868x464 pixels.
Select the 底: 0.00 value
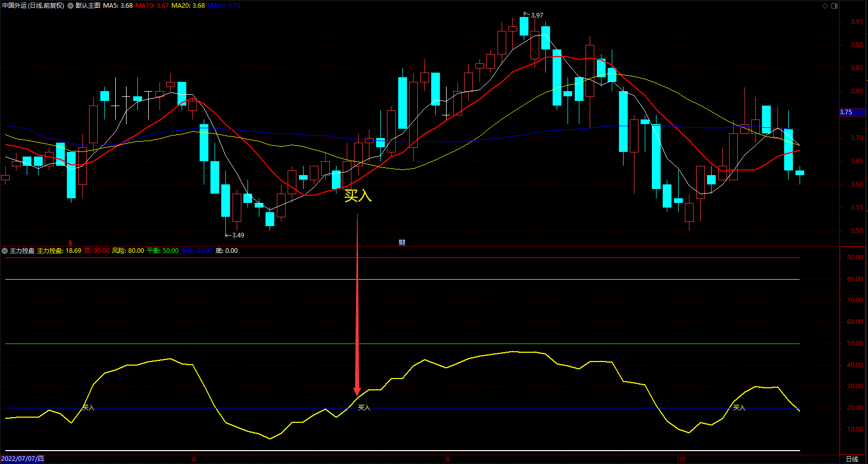[227, 251]
